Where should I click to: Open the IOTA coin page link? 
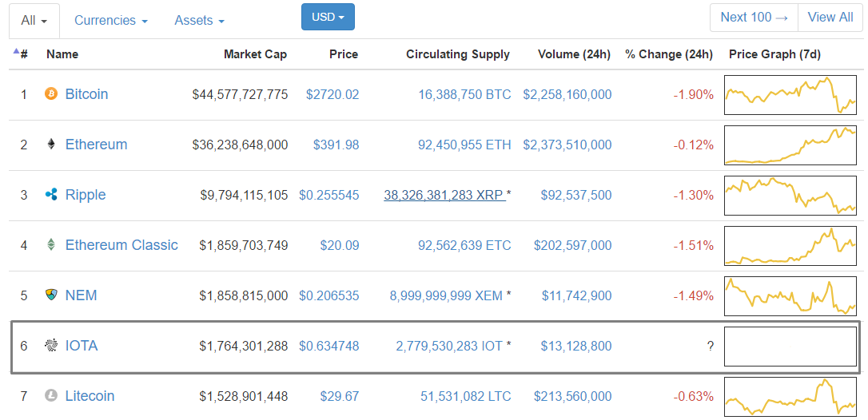[x=82, y=346]
